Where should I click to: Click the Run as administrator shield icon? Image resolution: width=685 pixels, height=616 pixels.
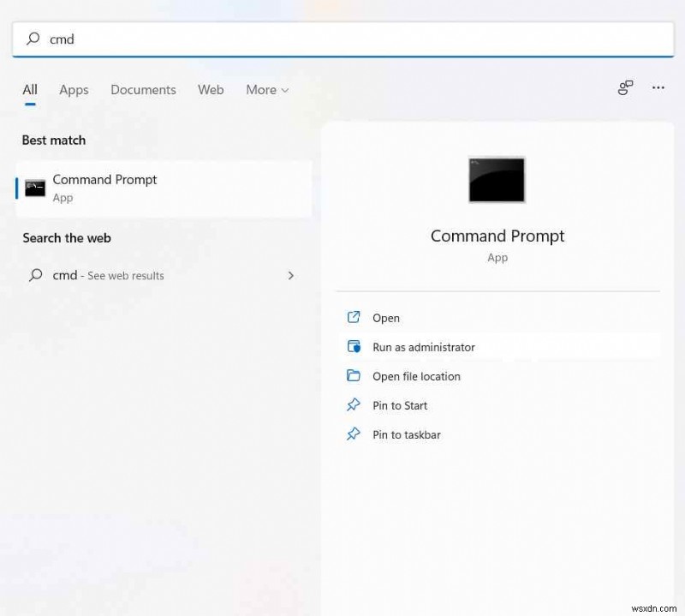(354, 347)
